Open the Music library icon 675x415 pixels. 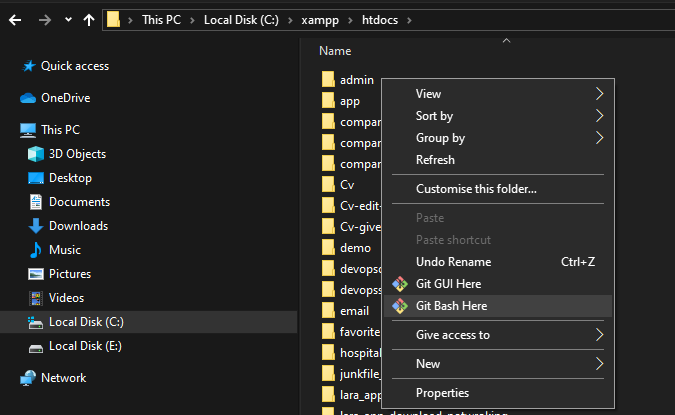(36, 250)
